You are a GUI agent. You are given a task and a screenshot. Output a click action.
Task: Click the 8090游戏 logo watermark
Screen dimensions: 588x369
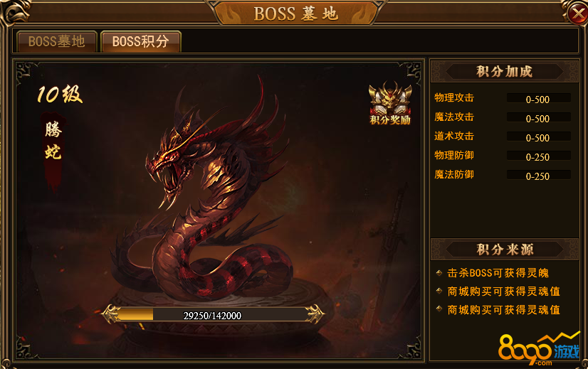tap(538, 349)
